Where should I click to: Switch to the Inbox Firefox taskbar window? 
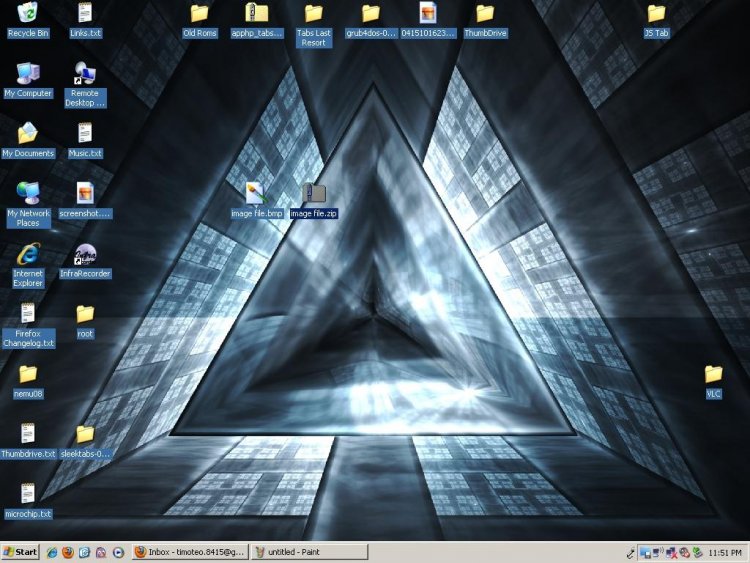point(190,552)
